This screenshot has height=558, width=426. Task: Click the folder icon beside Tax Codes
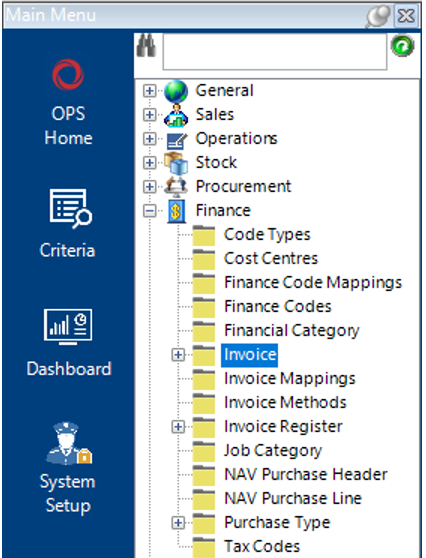tap(204, 547)
